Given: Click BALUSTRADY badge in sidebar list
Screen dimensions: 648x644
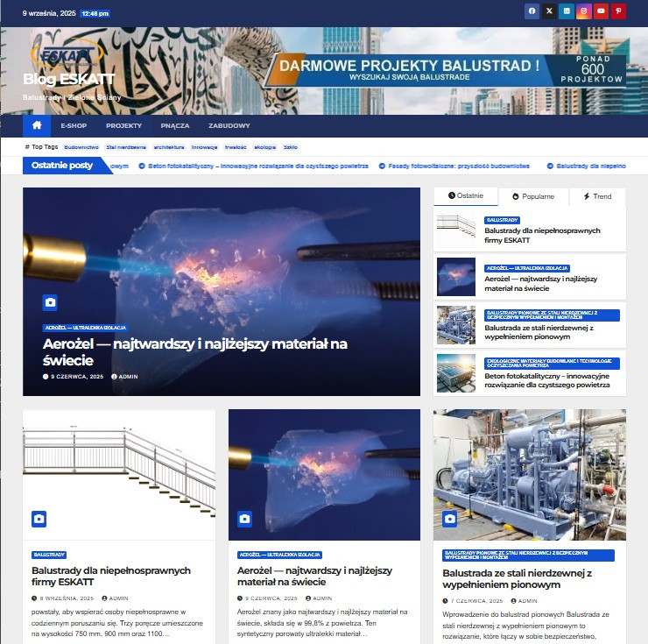Looking at the screenshot, I should tap(502, 220).
